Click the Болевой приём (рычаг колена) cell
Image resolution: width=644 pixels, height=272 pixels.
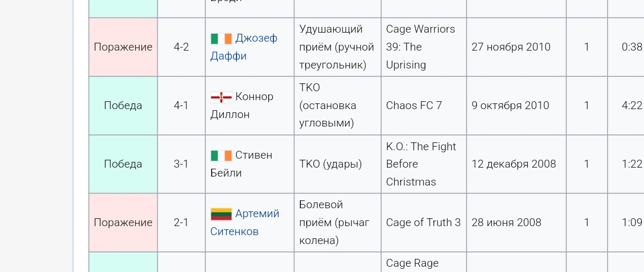click(338, 222)
